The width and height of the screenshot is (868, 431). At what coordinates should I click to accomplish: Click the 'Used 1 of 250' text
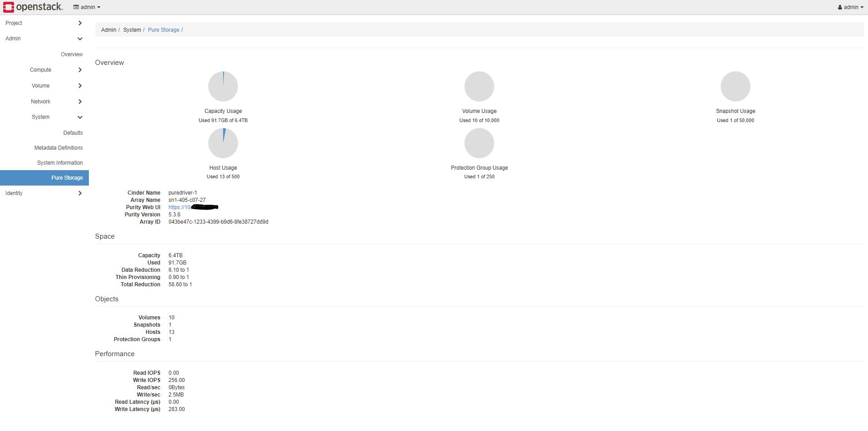point(479,176)
